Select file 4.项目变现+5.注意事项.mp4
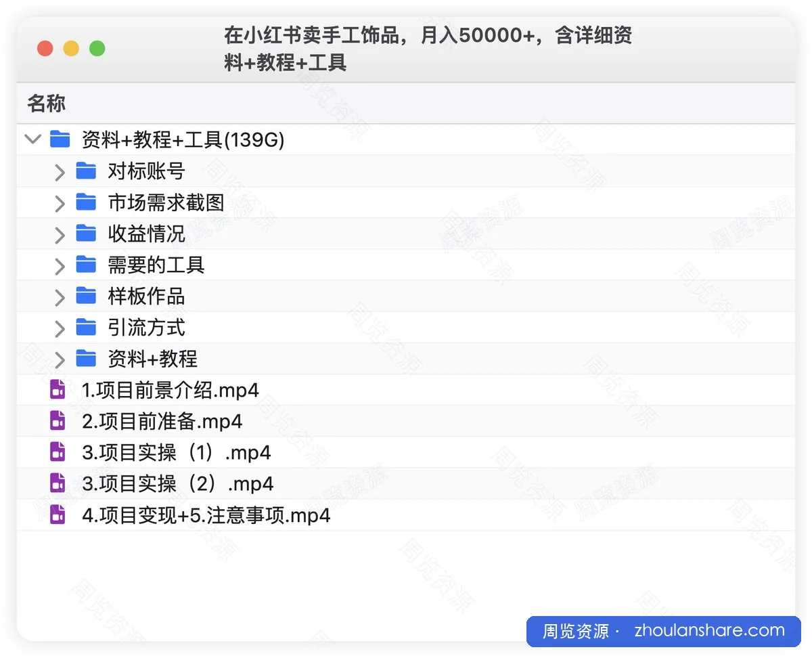The height and width of the screenshot is (658, 812). click(x=206, y=515)
